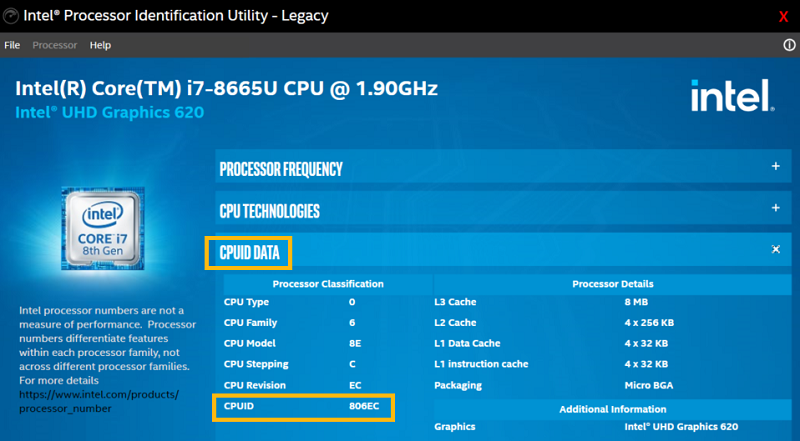Click the Intel UHD Graphics 620 subtitle
This screenshot has height=441, width=800.
109,113
